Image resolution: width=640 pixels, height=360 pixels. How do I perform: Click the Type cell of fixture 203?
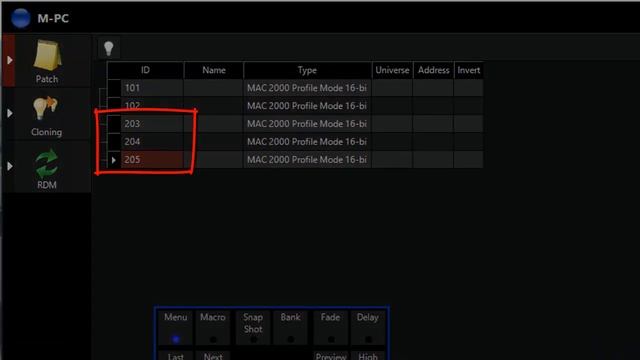tap(307, 124)
